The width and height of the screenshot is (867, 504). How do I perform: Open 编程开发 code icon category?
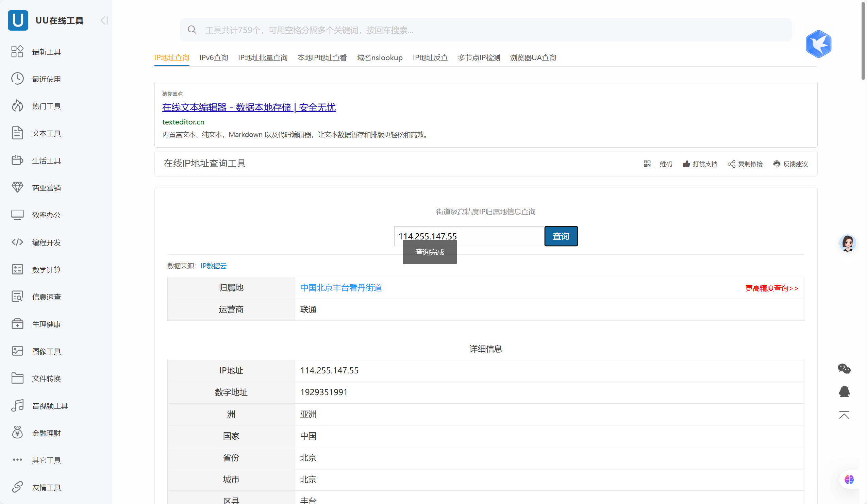click(17, 242)
